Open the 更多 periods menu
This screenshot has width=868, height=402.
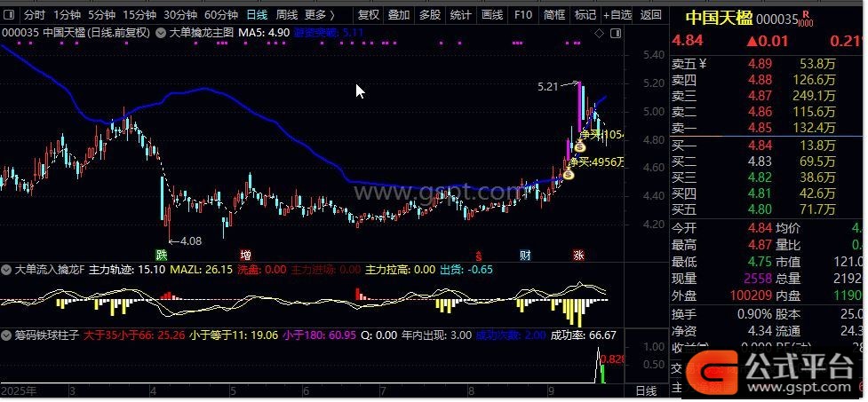point(320,15)
